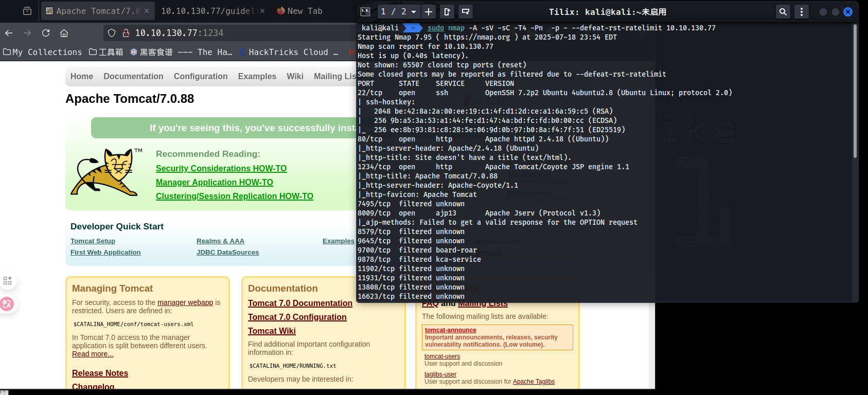The image size is (868, 395).
Task: Click $CATALINA_HOME/conf/tomcat-users.xml path text
Action: [133, 324]
